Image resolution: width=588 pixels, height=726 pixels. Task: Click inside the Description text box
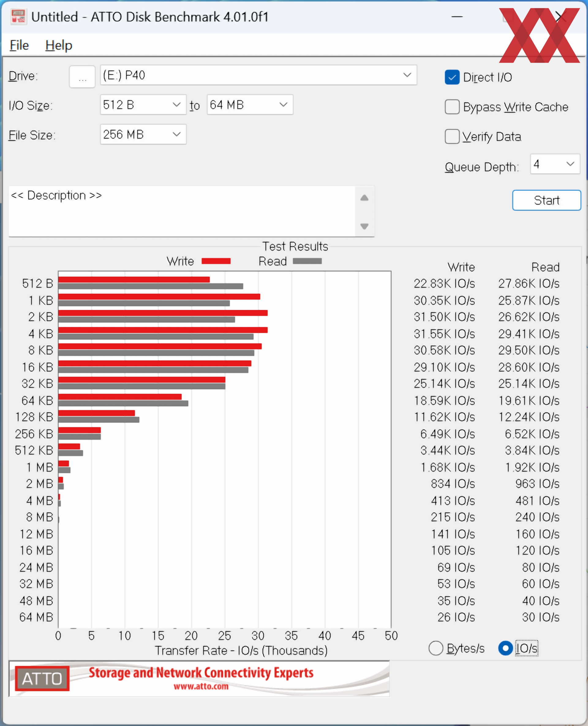coord(182,211)
